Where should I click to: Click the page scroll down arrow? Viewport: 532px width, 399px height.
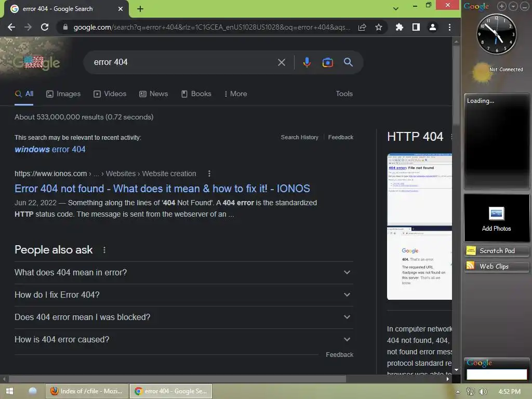point(456,370)
